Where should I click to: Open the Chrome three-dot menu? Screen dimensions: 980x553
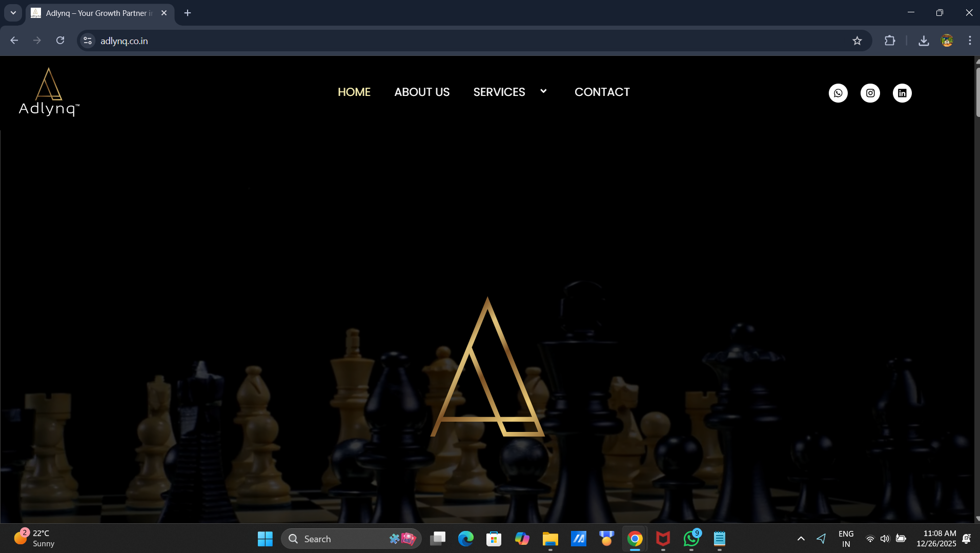969,41
